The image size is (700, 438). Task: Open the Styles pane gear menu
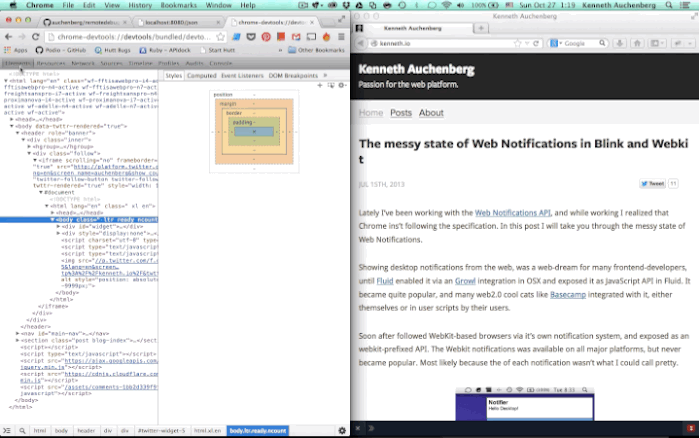pyautogui.click(x=342, y=85)
